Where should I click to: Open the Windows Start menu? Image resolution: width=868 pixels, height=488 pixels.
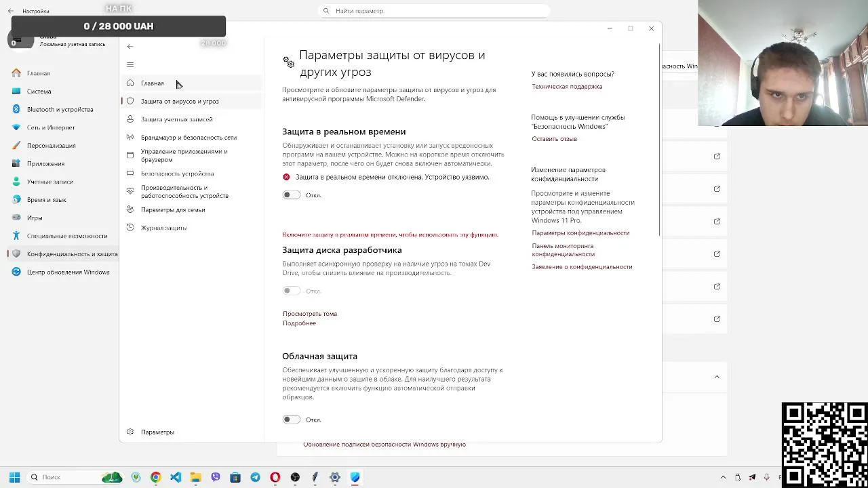point(14,477)
